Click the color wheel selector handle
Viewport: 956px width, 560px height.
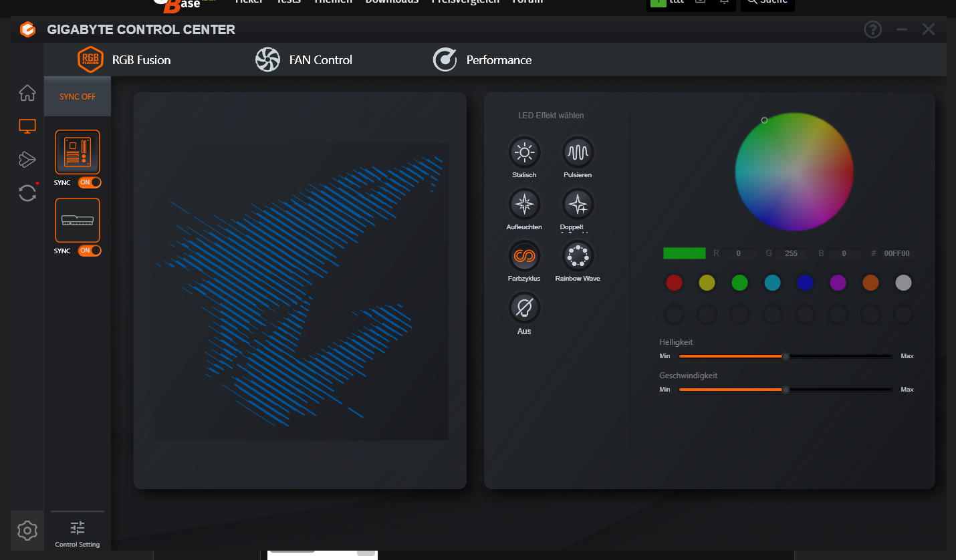coord(764,120)
